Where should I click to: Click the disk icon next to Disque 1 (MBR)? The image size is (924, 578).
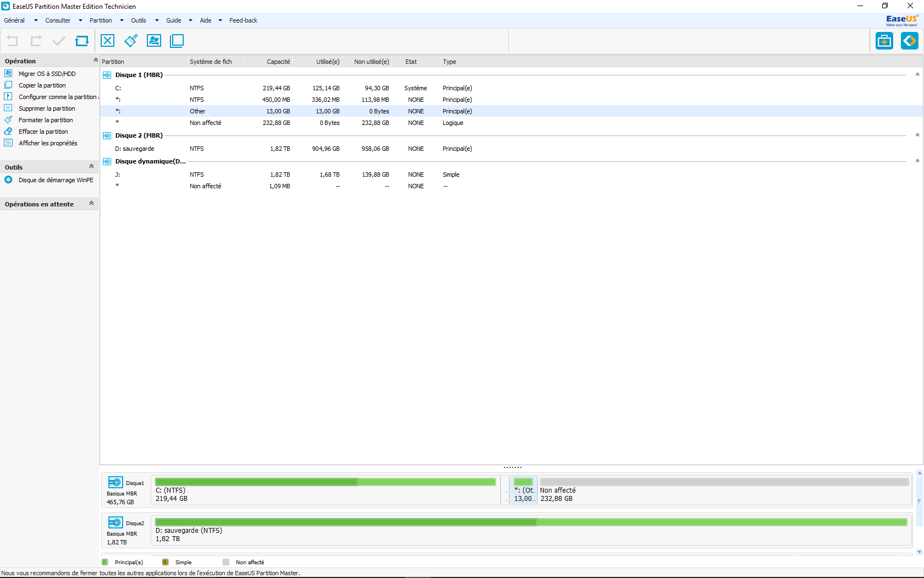click(x=107, y=75)
